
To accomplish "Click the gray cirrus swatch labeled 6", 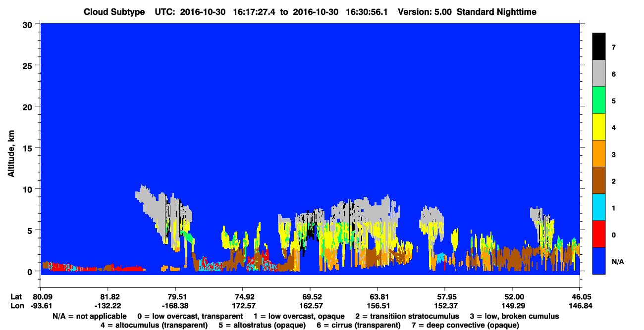I will [598, 73].
